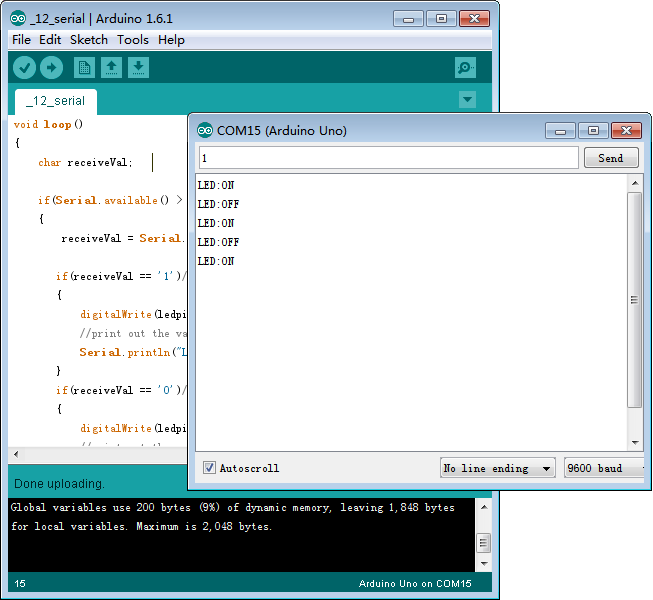Close the COM15 serial monitor window
Screen dimensions: 653x600
point(626,131)
